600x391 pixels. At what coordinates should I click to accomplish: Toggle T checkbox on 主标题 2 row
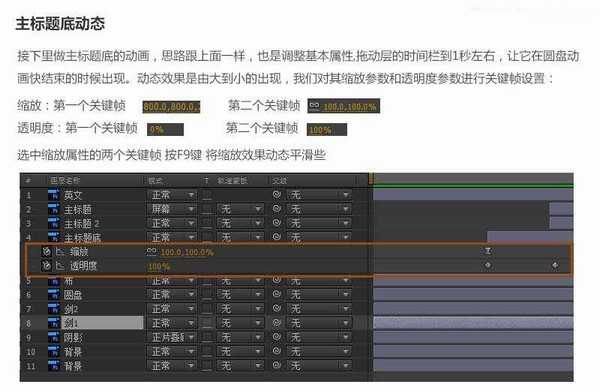click(207, 223)
